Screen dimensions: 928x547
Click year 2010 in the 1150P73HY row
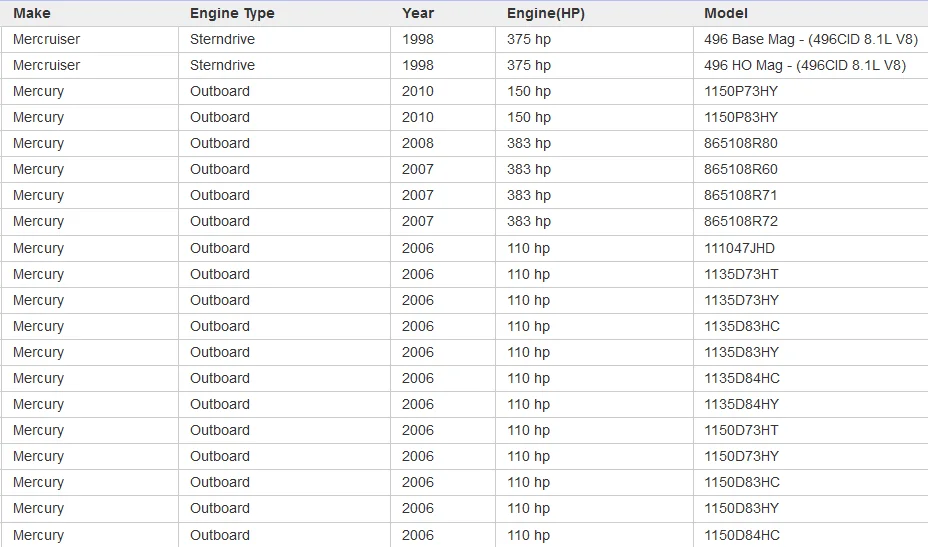[x=418, y=91]
